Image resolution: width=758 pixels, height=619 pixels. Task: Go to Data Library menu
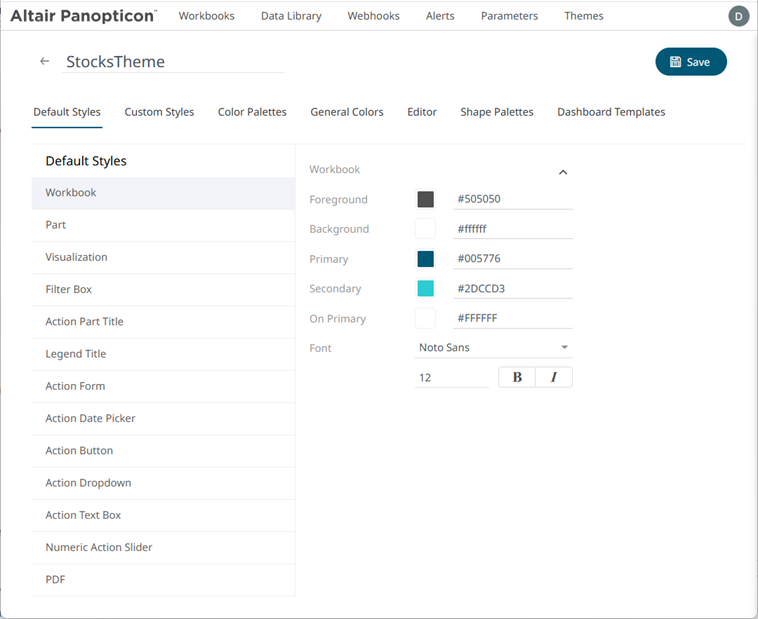coord(291,16)
